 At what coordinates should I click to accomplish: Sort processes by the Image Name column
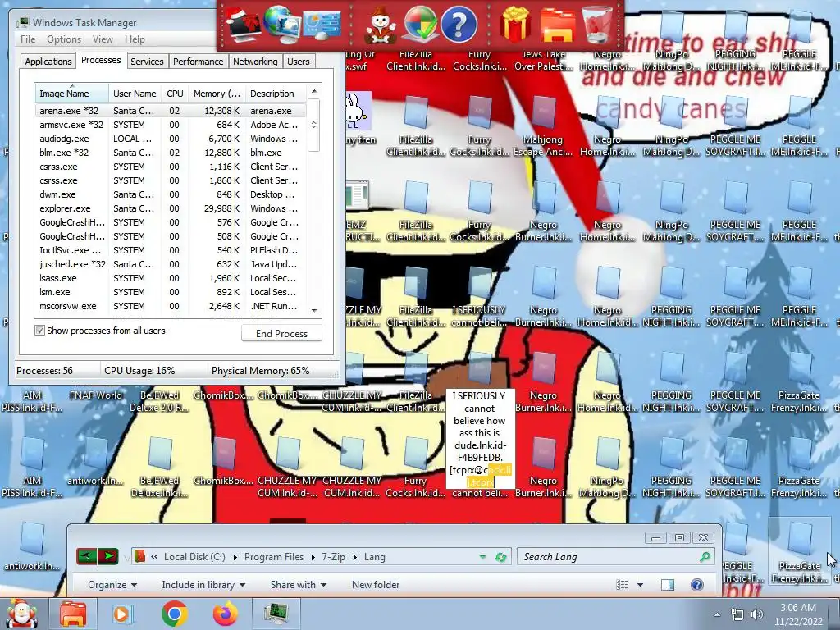coord(72,94)
